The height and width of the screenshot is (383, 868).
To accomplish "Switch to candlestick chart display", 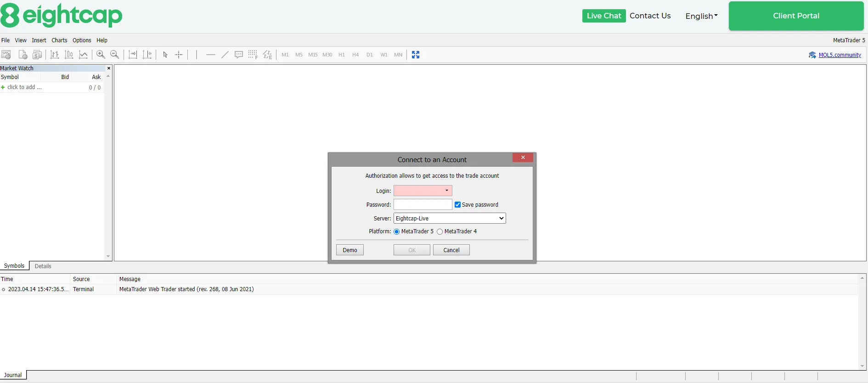I will click(x=69, y=55).
